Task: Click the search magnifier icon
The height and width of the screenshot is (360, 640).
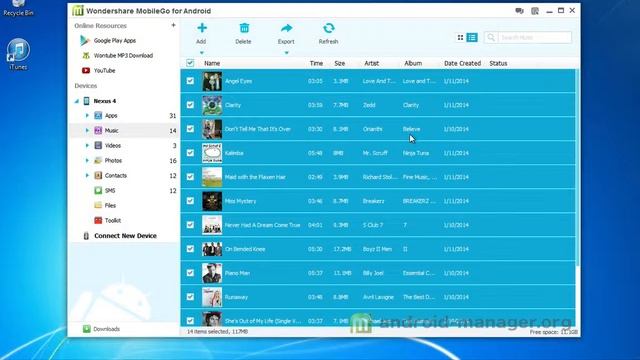Action: click(x=491, y=38)
